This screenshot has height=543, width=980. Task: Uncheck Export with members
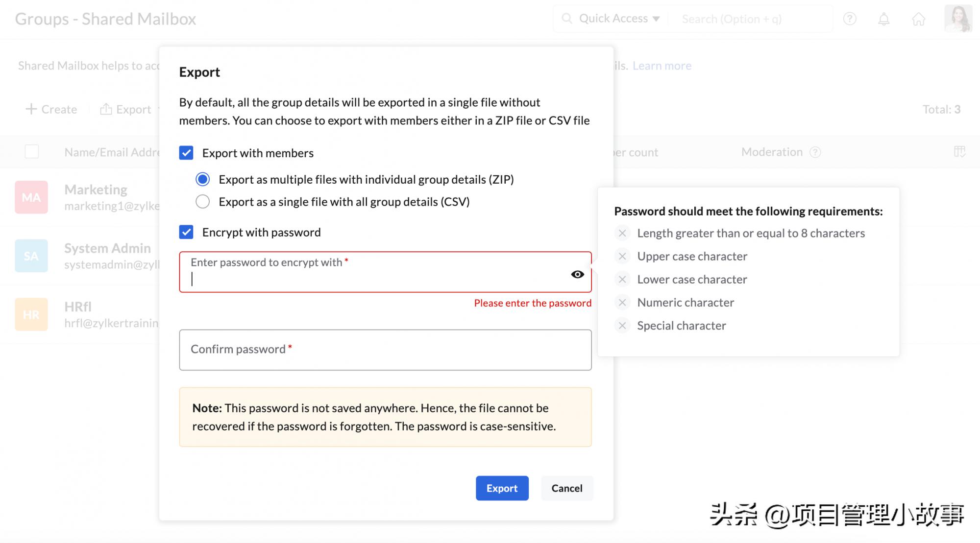click(x=186, y=153)
